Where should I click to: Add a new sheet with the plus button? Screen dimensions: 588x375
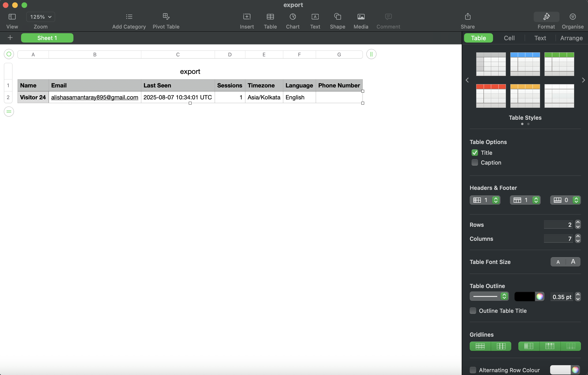(10, 38)
